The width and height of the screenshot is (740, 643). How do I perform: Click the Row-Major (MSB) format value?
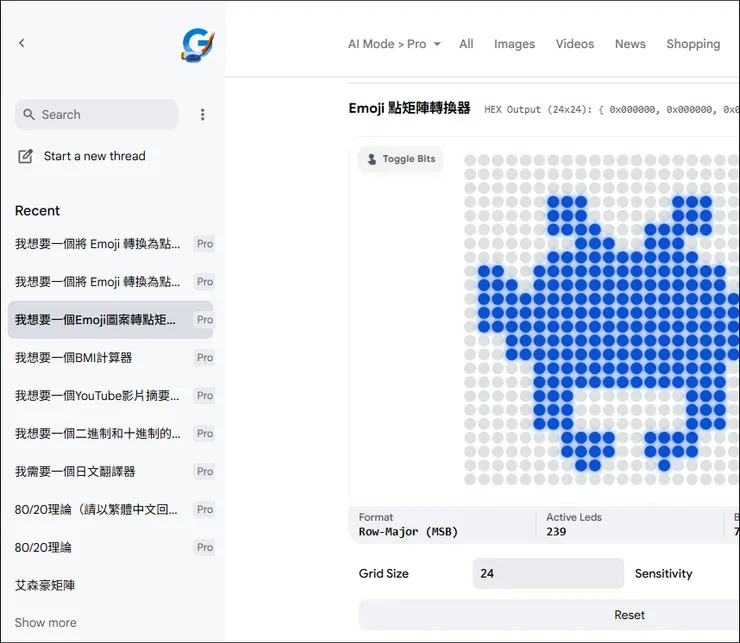click(408, 532)
